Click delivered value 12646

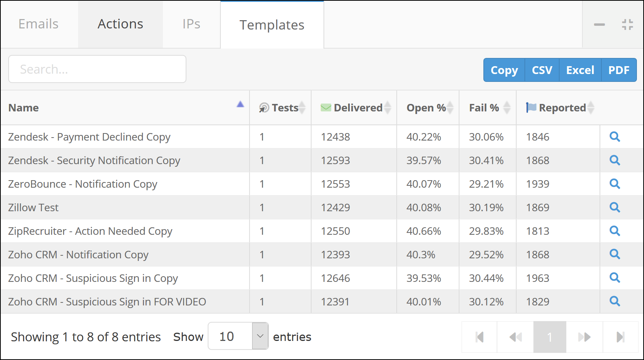tap(335, 278)
